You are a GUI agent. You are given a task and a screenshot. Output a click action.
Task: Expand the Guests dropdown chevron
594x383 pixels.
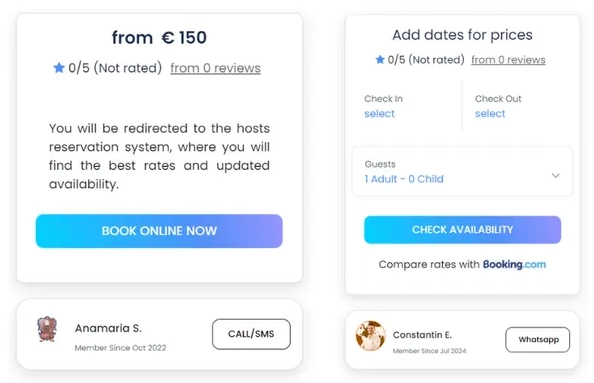click(x=555, y=175)
